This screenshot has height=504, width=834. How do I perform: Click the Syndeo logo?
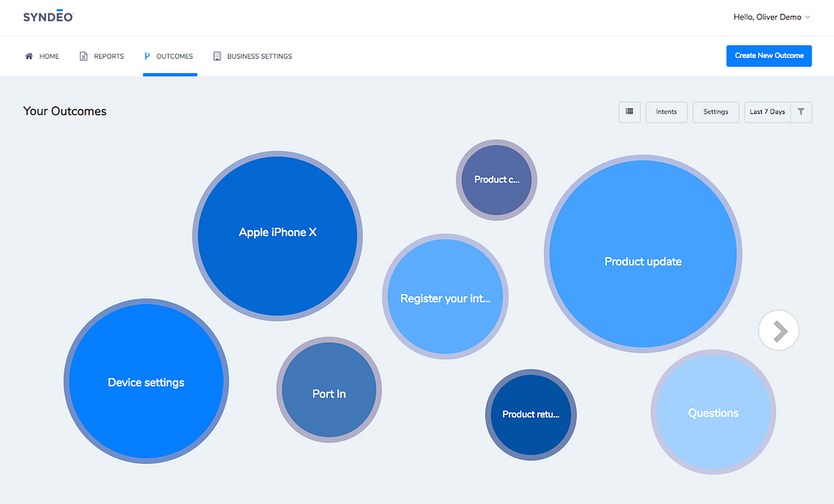[x=49, y=16]
